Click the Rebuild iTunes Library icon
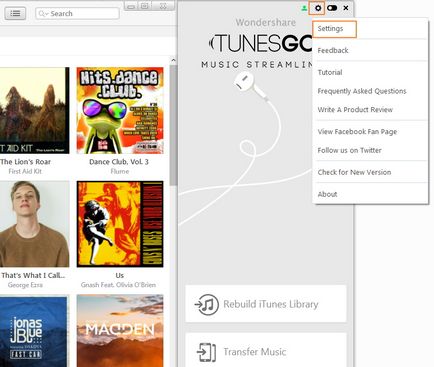Viewport: 434px width, 367px height. point(206,304)
